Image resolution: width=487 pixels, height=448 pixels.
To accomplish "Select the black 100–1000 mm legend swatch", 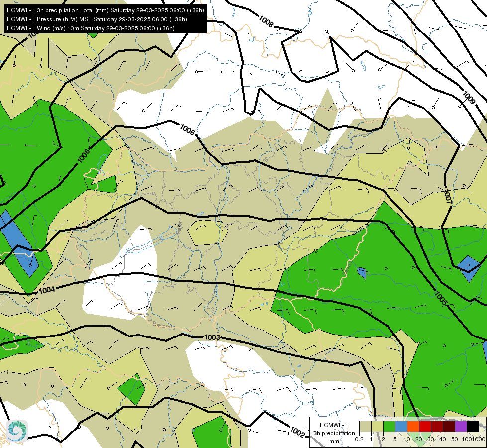I will point(473,426).
